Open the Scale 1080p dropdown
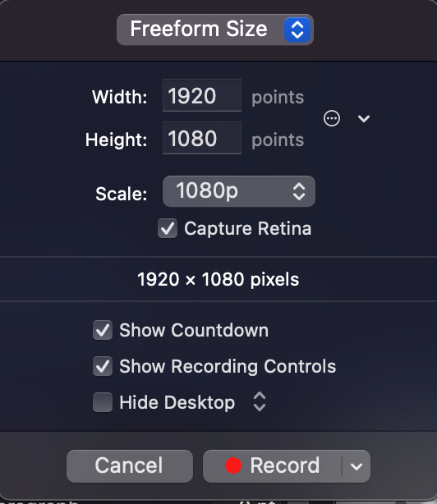Viewport: 437px width, 504px height. click(239, 191)
